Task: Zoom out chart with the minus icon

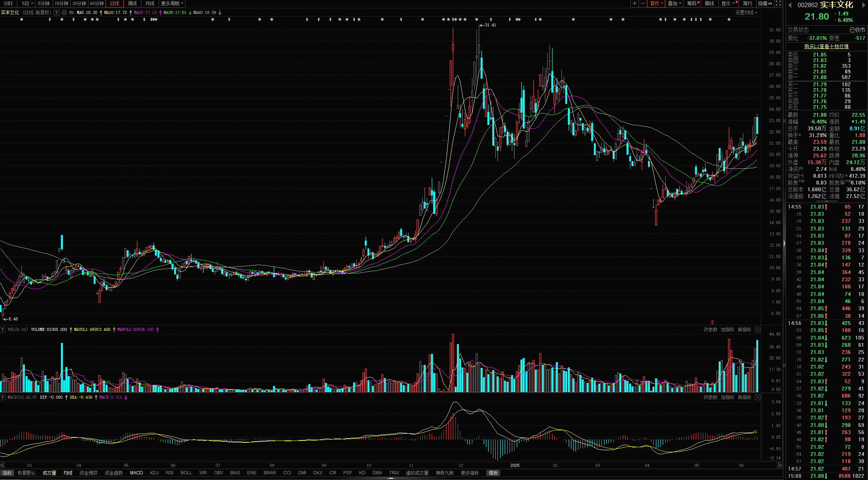Action: coord(643,3)
